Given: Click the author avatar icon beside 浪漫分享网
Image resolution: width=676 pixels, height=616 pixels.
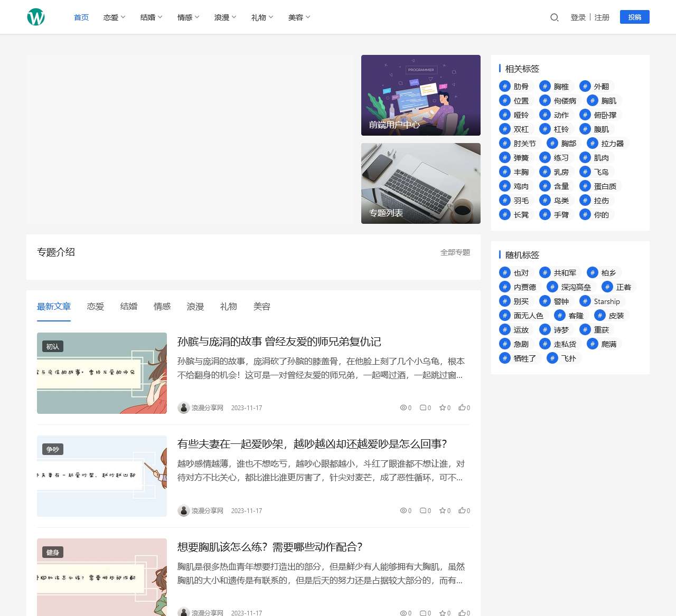Looking at the screenshot, I should tap(183, 407).
